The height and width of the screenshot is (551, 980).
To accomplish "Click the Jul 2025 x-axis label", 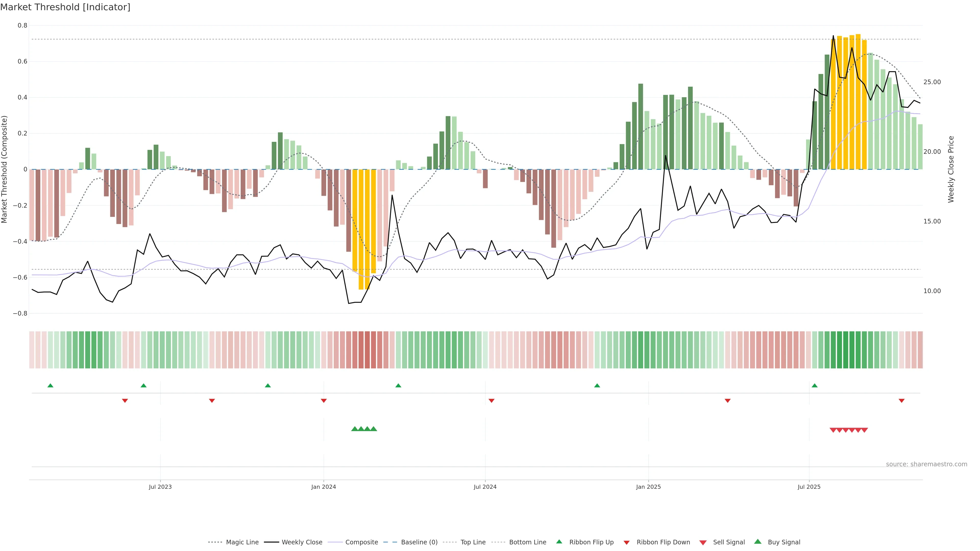I will click(x=809, y=487).
